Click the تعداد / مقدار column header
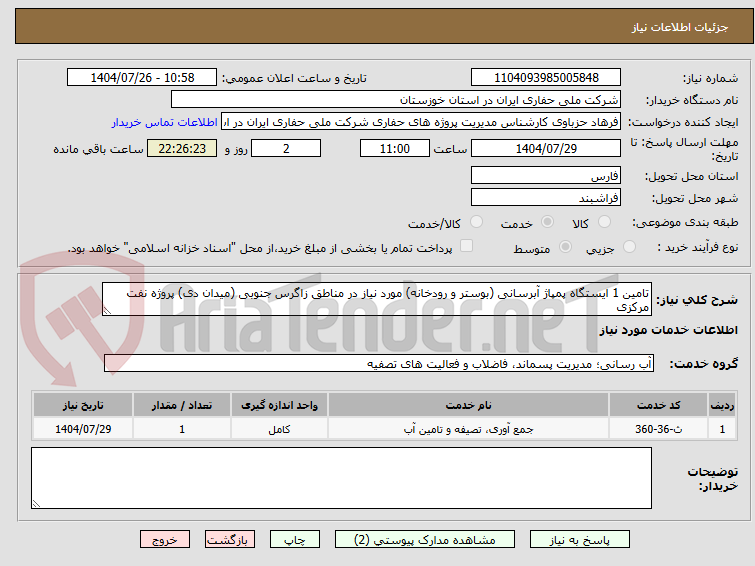 [182, 405]
